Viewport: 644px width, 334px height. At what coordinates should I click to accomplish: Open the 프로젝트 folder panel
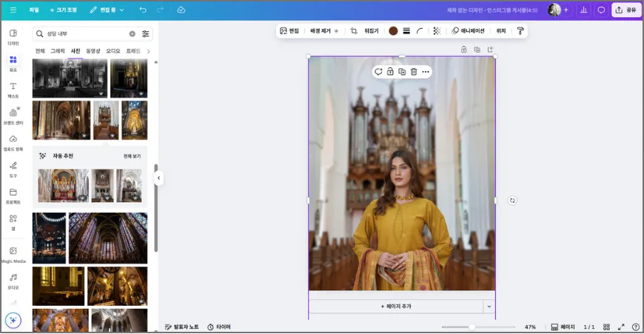[13, 196]
